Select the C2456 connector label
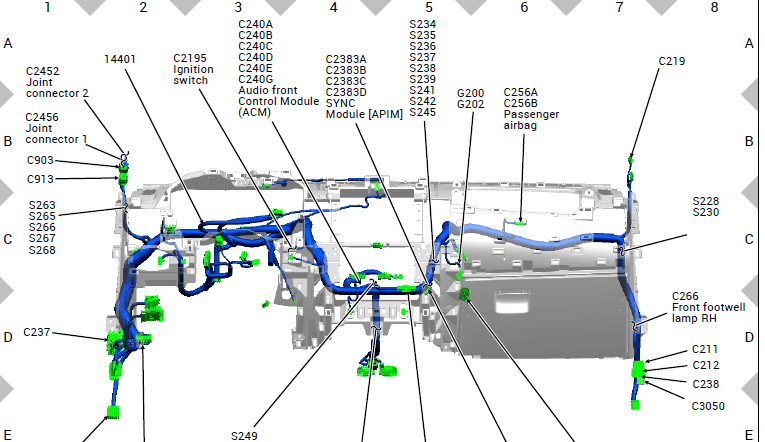Viewport: 765px width, 442px height. tap(42, 118)
